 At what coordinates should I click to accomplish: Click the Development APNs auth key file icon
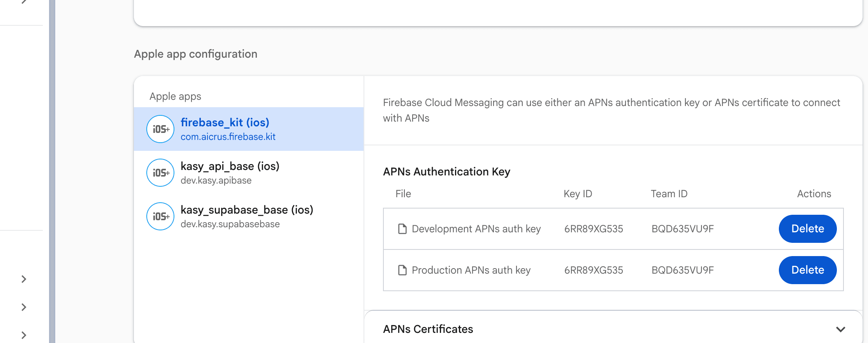(402, 229)
